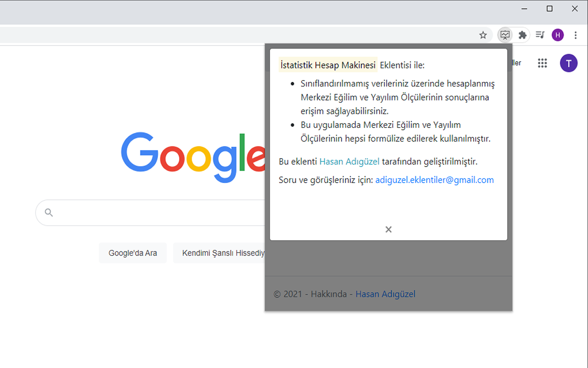The height and width of the screenshot is (368, 588).
Task: Maximize the Chrome window
Action: coord(549,9)
